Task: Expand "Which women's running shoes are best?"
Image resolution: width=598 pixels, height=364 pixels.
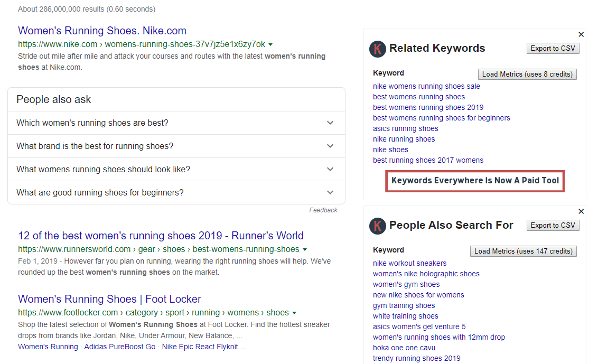Action: [330, 123]
